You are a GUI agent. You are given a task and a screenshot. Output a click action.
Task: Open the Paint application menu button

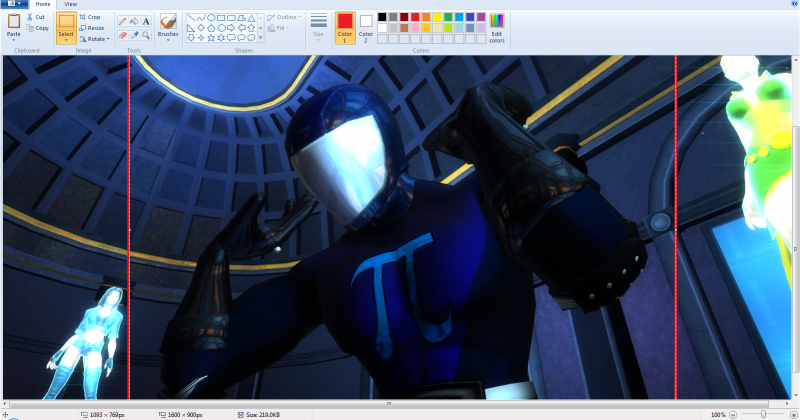(14, 4)
